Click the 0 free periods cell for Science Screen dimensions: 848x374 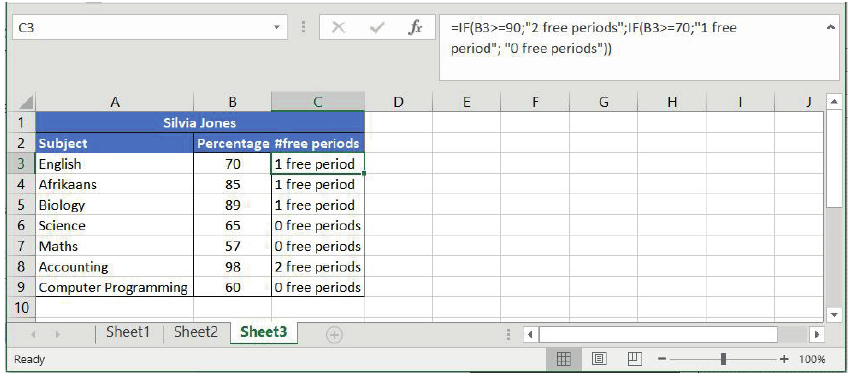click(x=318, y=225)
